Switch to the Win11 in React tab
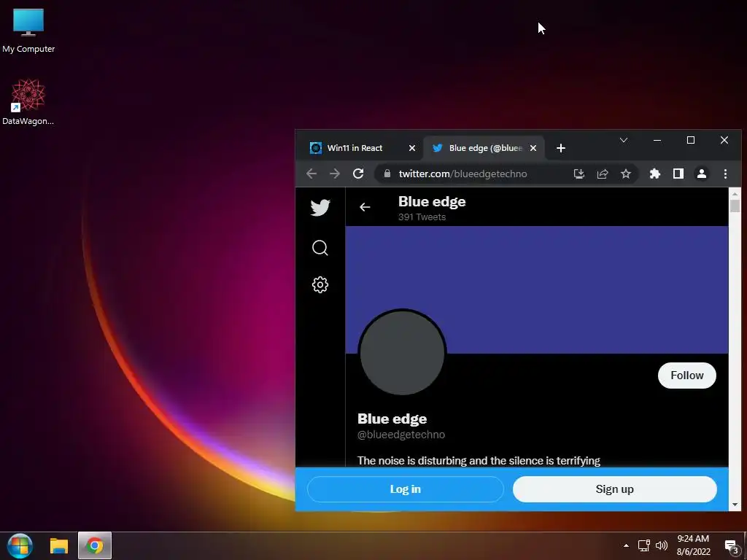The image size is (747, 560). pos(355,148)
